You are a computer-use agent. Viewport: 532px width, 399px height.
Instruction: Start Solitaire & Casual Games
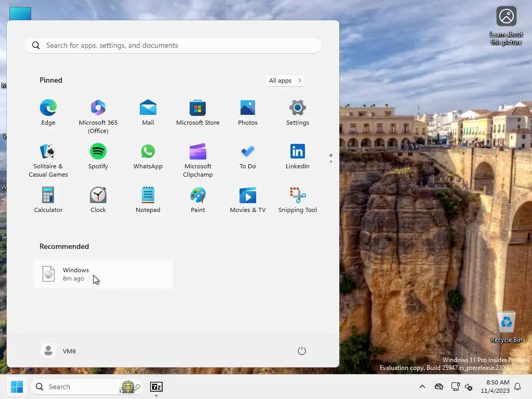[48, 160]
